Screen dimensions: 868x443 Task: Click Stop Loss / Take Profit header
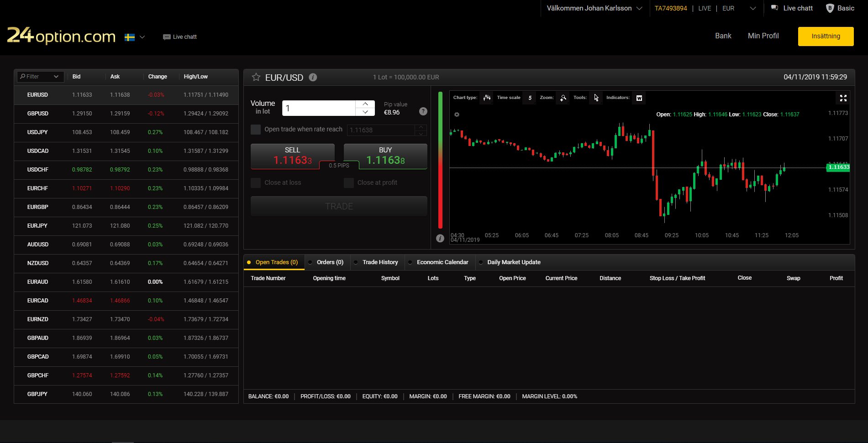(677, 278)
